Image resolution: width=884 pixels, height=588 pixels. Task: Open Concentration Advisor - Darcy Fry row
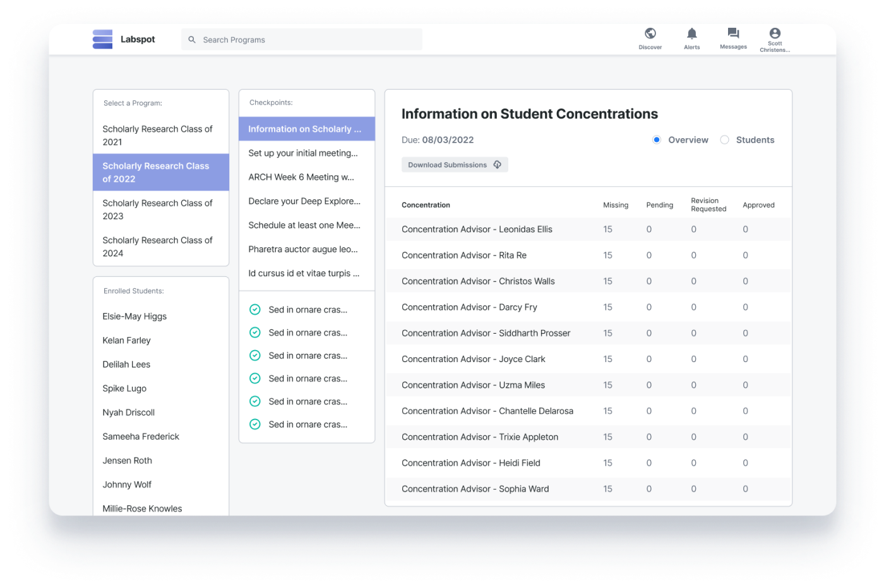588,307
